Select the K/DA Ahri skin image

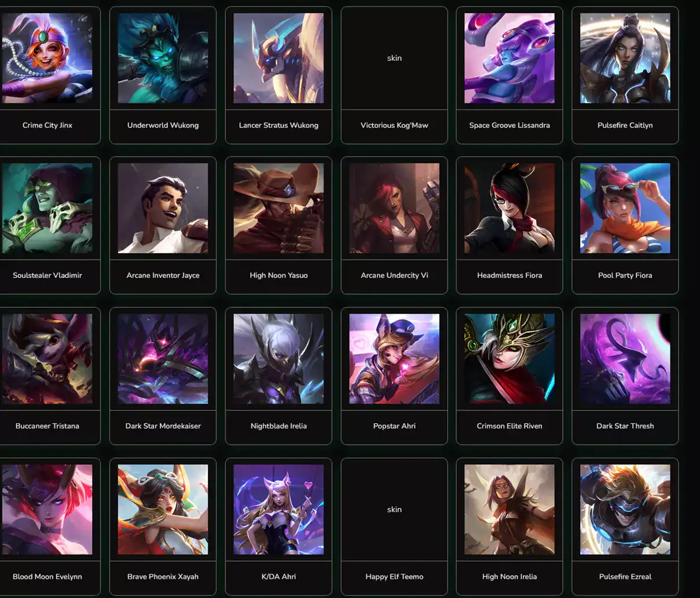(278, 509)
